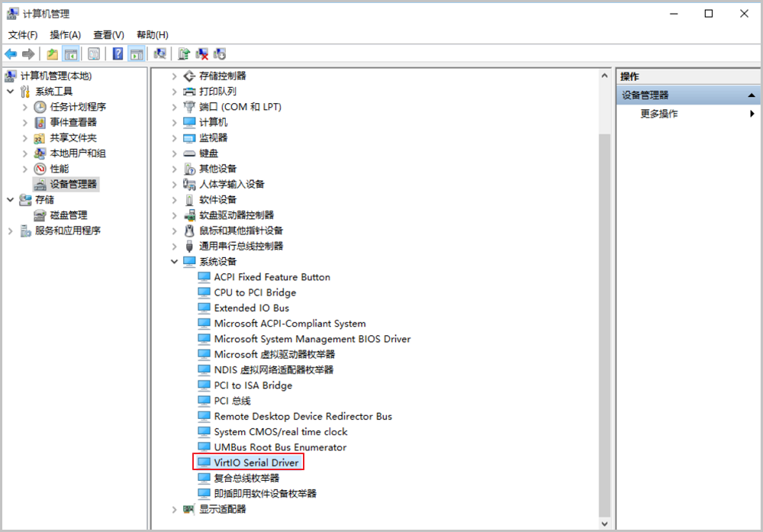
Task: Click the Update driver toolbar icon
Action: (x=184, y=54)
